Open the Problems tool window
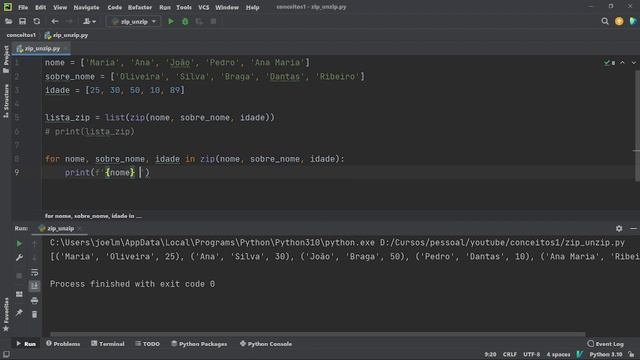Viewport: 640px width, 360px height. [x=63, y=344]
